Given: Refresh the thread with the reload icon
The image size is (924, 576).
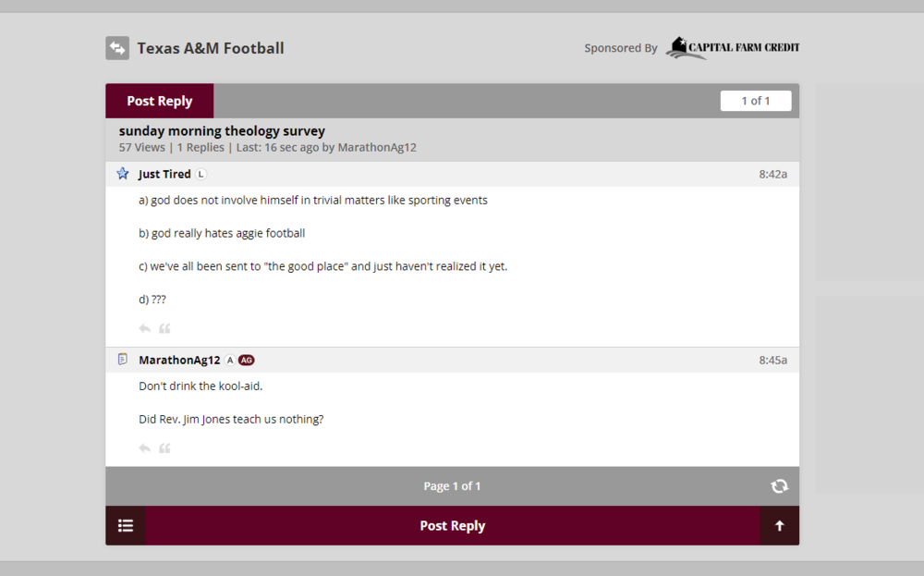Looking at the screenshot, I should point(779,486).
